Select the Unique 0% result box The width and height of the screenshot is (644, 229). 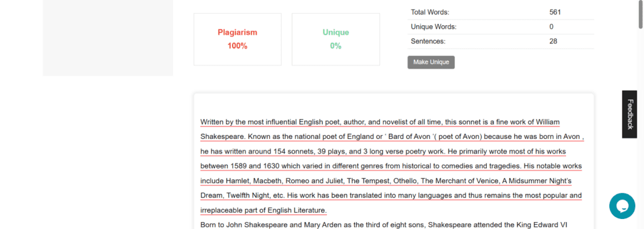pyautogui.click(x=336, y=39)
